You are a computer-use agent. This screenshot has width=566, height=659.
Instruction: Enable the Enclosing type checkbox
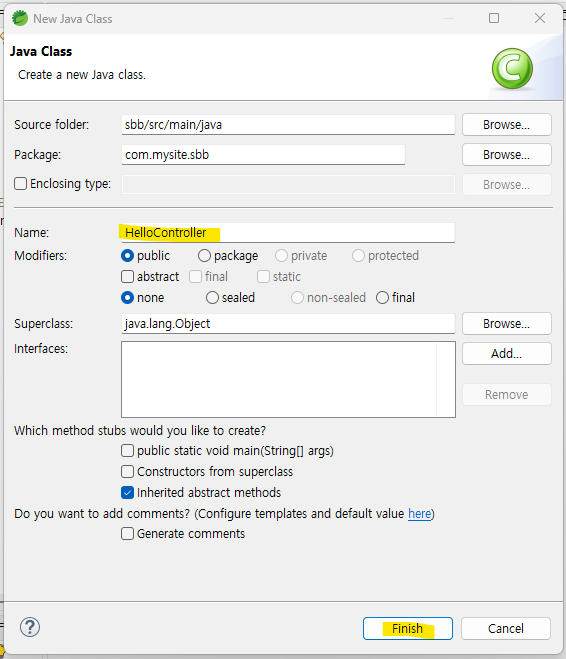point(20,184)
